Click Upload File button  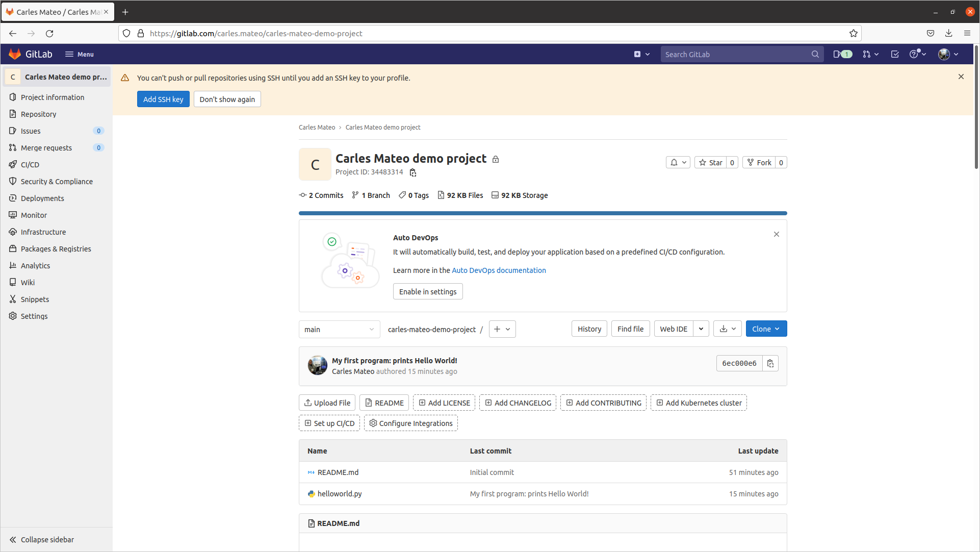pyautogui.click(x=327, y=403)
